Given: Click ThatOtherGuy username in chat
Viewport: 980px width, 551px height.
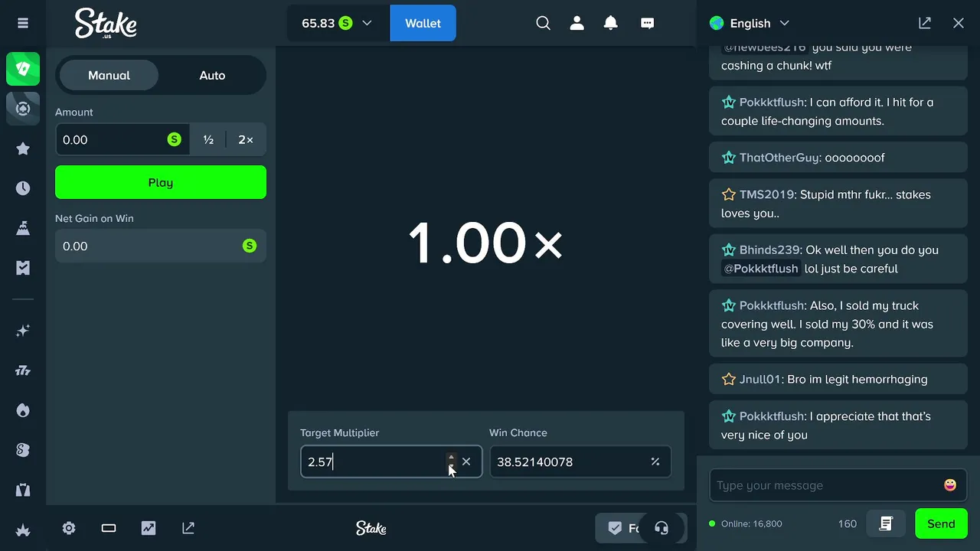Looking at the screenshot, I should click(x=779, y=158).
